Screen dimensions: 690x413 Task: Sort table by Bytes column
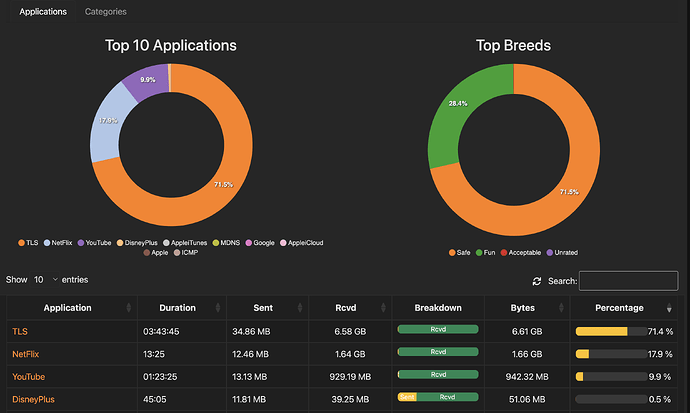coord(527,308)
